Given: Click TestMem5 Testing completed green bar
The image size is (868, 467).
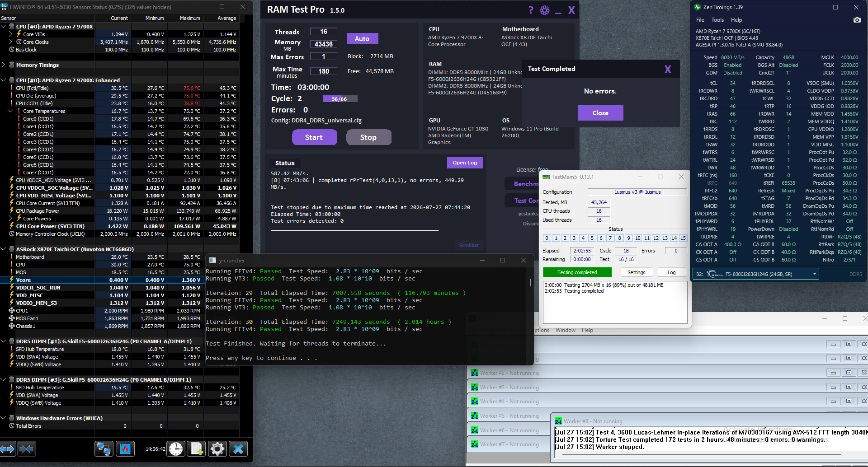Looking at the screenshot, I should click(577, 272).
